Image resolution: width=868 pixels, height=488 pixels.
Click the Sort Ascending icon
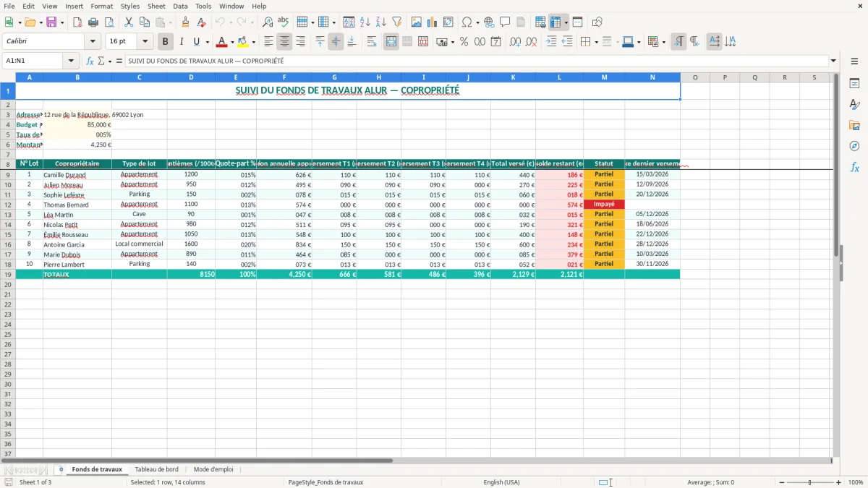pos(365,22)
